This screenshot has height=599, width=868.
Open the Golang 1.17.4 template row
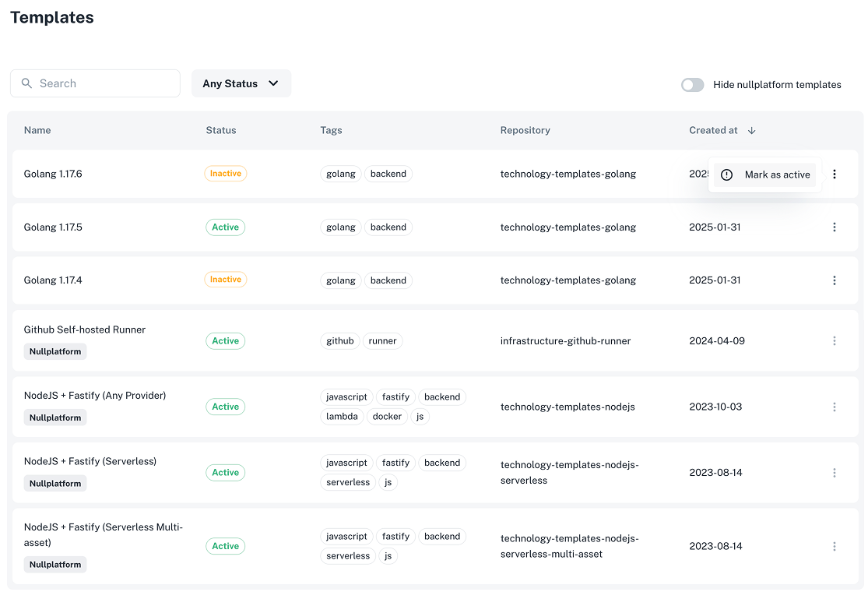[x=53, y=280]
